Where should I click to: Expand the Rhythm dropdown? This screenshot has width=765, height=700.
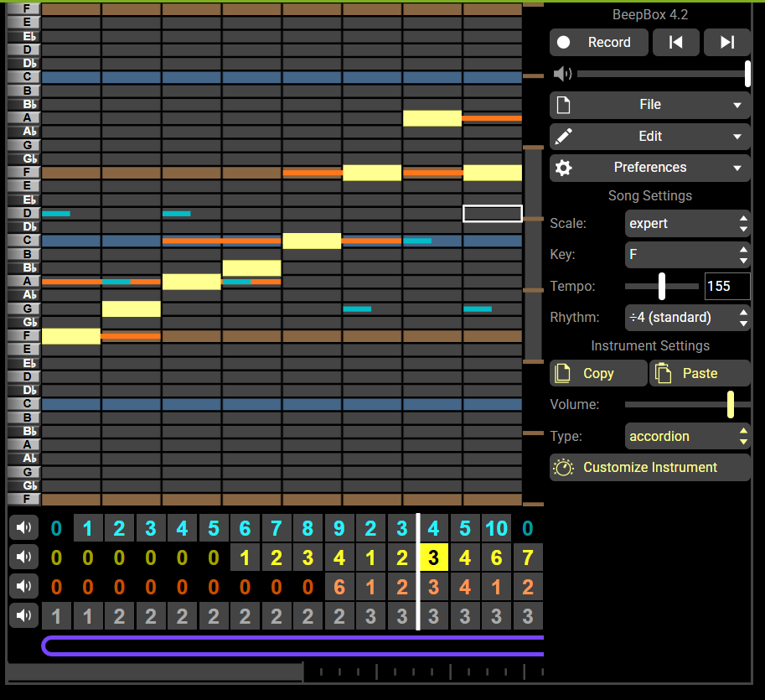[x=687, y=318]
